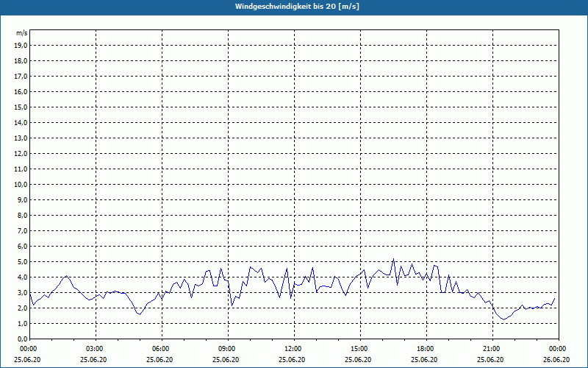
Task: Pick the "15:00" time label
Action: [x=358, y=349]
